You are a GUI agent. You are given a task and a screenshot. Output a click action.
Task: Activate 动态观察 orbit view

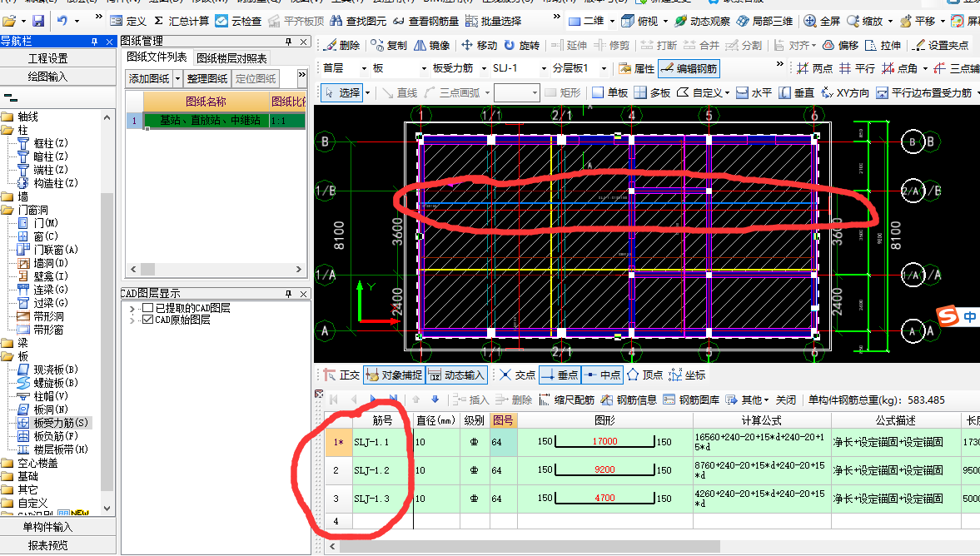[x=703, y=22]
